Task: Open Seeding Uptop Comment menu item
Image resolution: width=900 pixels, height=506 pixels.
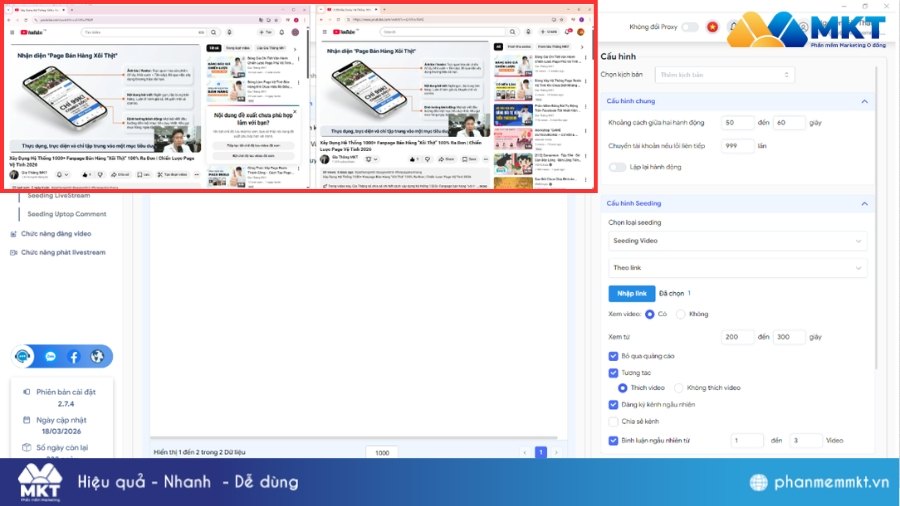Action: click(67, 214)
